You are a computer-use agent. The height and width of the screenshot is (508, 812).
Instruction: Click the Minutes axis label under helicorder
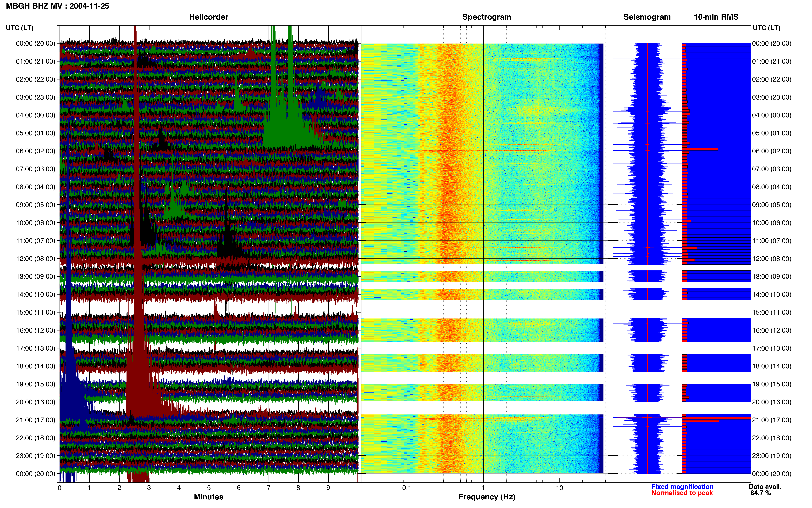click(209, 497)
